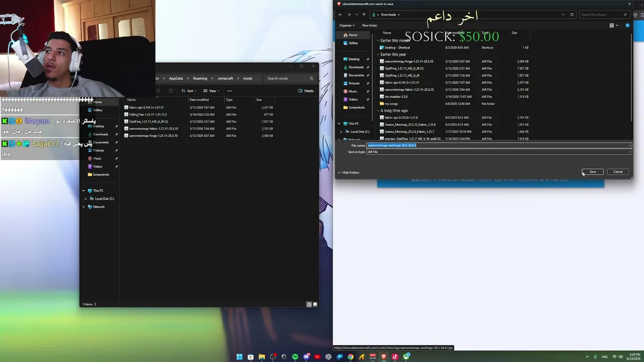Screen dimensions: 644x362
Task: Go up one folder in save dialog
Action: pos(364,15)
